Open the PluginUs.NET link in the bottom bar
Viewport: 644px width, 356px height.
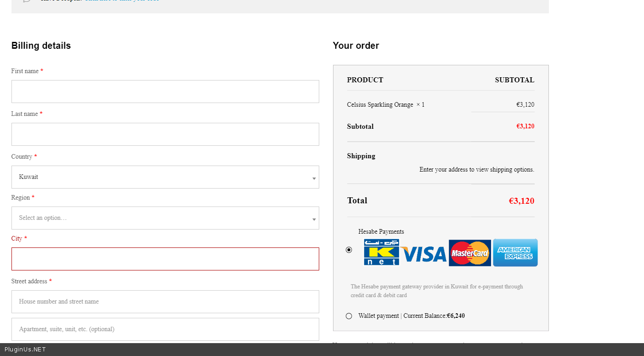point(25,350)
